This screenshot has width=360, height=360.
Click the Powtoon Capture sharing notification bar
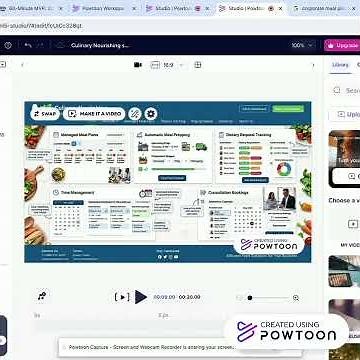tap(180, 347)
